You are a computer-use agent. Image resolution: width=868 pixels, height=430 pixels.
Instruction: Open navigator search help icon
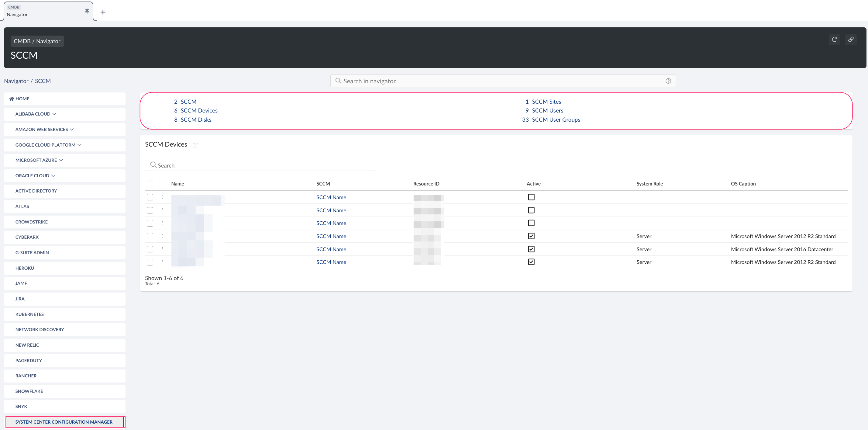pyautogui.click(x=668, y=81)
